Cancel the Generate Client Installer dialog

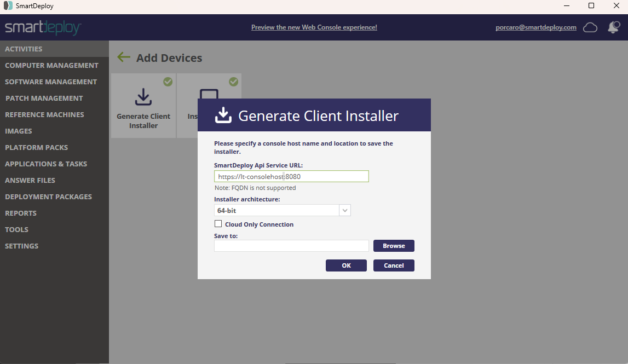pos(394,265)
